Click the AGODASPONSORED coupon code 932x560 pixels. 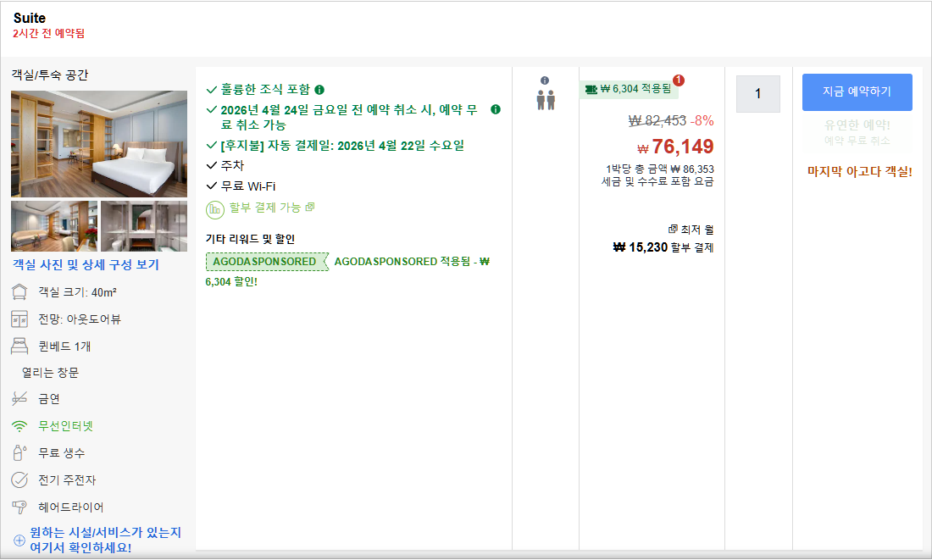[264, 262]
